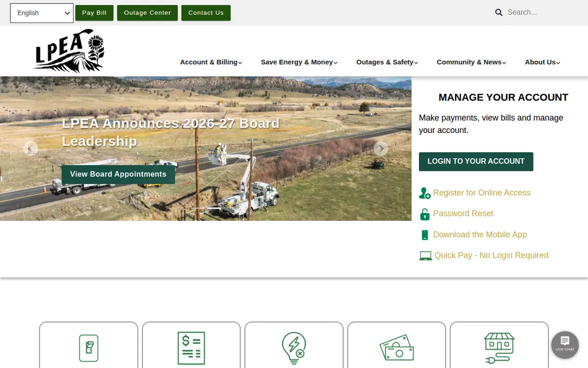This screenshot has height=368, width=588.
Task: Click the Contact Us button
Action: [x=206, y=13]
